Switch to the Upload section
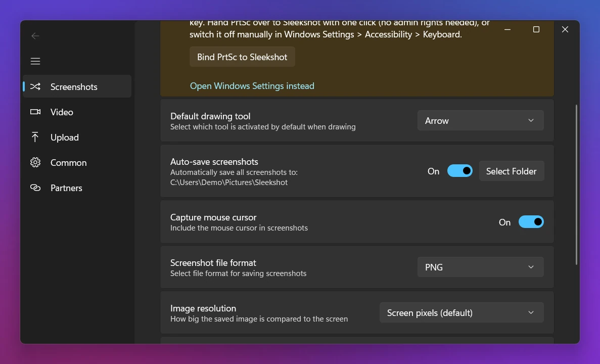Screen dimensions: 600x364 pyautogui.click(x=77, y=137)
